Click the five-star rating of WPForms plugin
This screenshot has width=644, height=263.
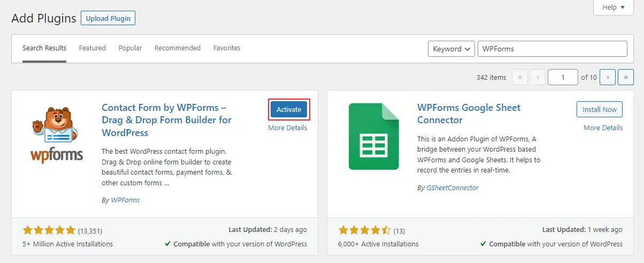(x=49, y=231)
